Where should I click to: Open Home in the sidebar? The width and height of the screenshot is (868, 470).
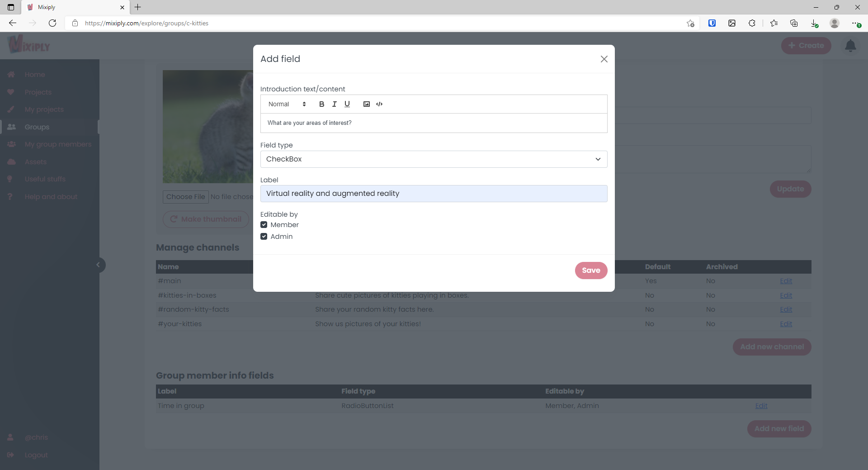(35, 75)
